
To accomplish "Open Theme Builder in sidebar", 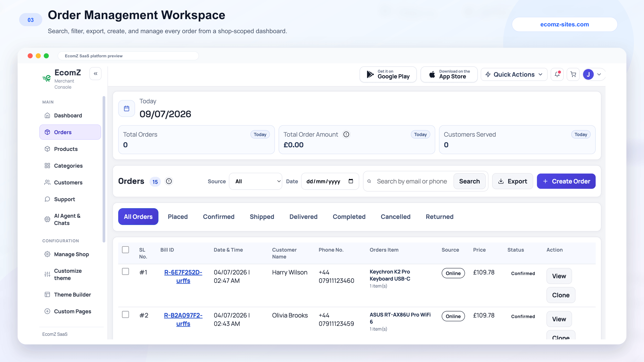I will (70, 294).
